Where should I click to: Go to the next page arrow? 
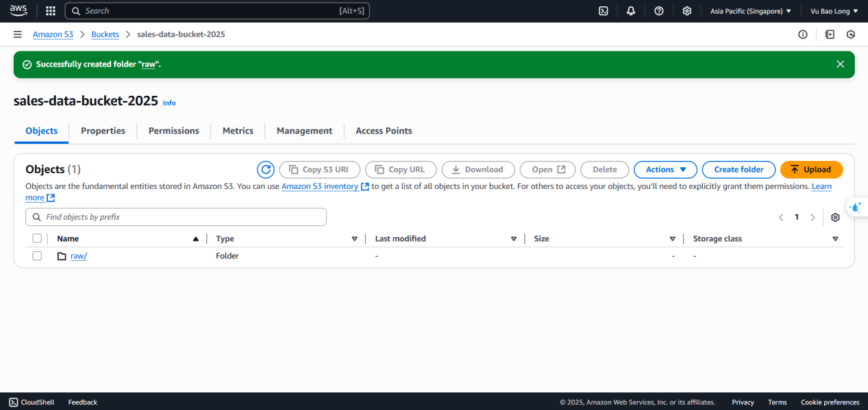coord(813,217)
